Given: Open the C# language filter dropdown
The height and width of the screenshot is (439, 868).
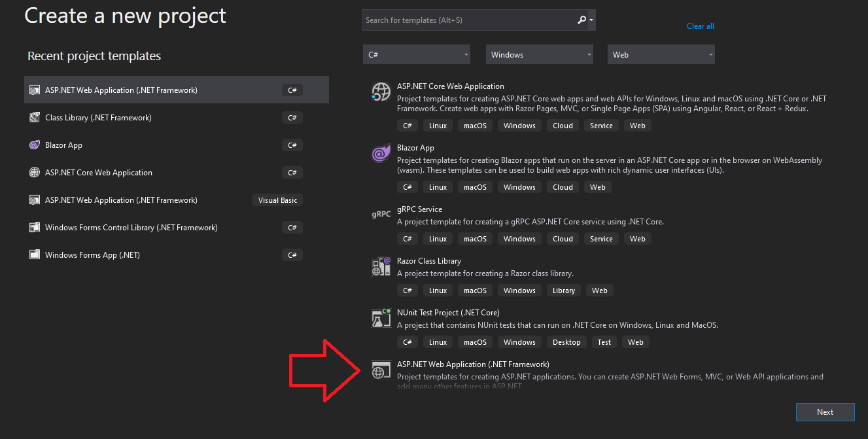Looking at the screenshot, I should (417, 55).
